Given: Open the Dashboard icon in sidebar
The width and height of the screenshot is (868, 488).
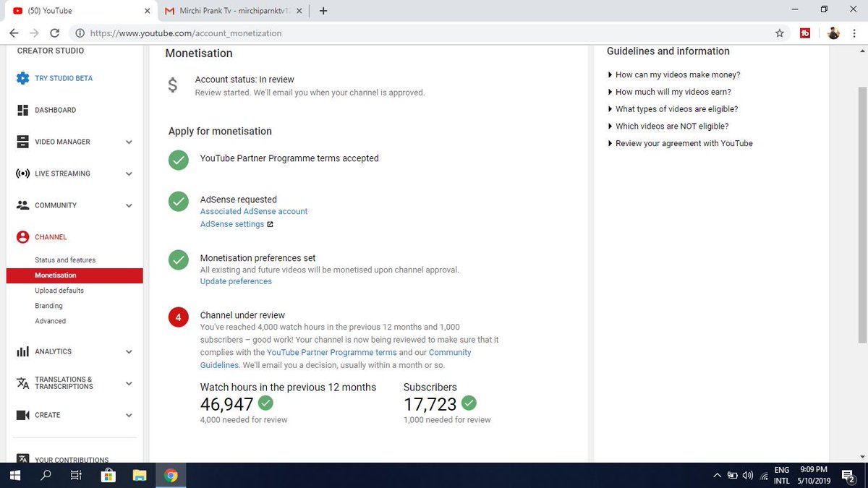Looking at the screenshot, I should [22, 110].
